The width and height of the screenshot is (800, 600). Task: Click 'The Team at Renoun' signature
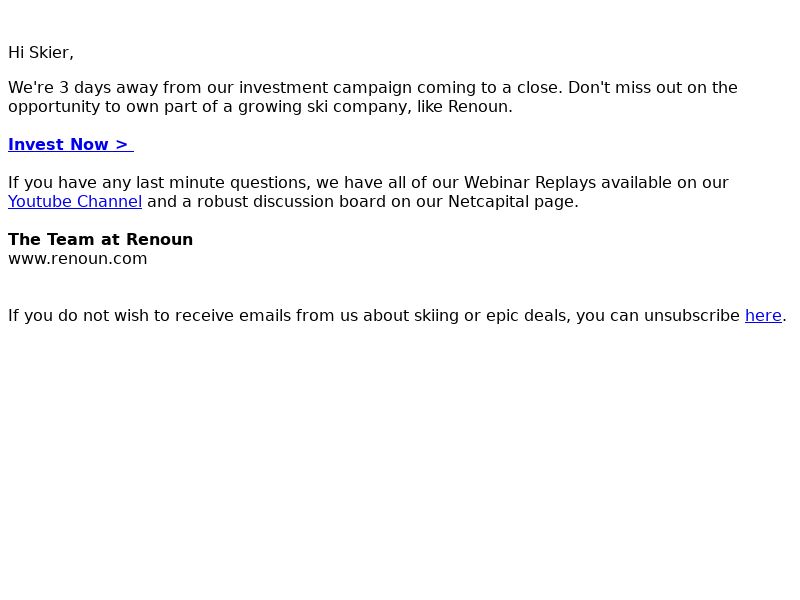click(100, 239)
